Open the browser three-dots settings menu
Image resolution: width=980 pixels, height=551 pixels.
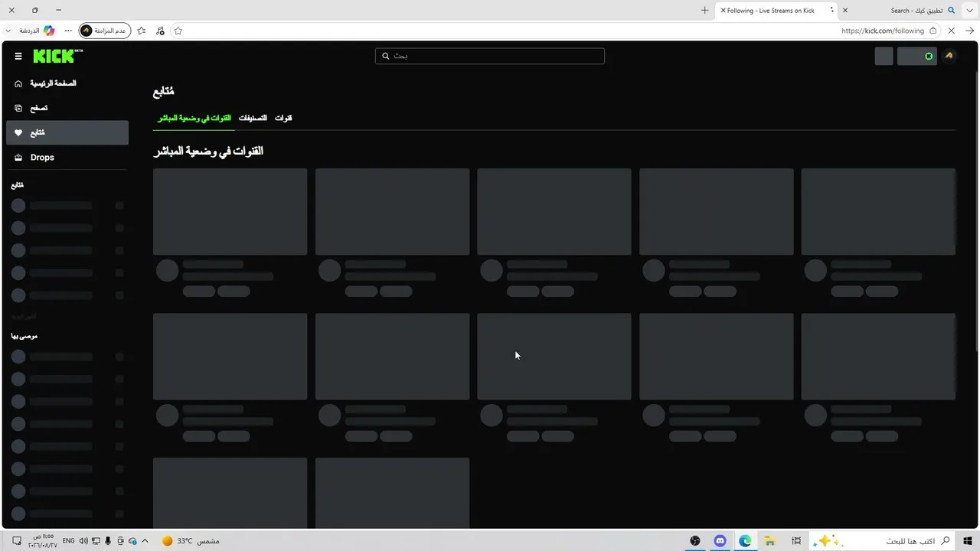pyautogui.click(x=69, y=31)
